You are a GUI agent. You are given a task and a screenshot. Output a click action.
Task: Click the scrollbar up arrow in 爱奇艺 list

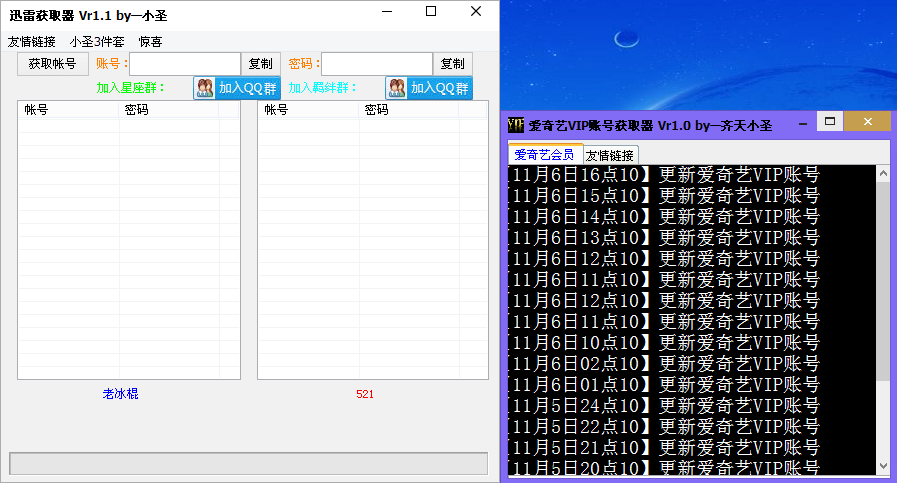click(882, 173)
